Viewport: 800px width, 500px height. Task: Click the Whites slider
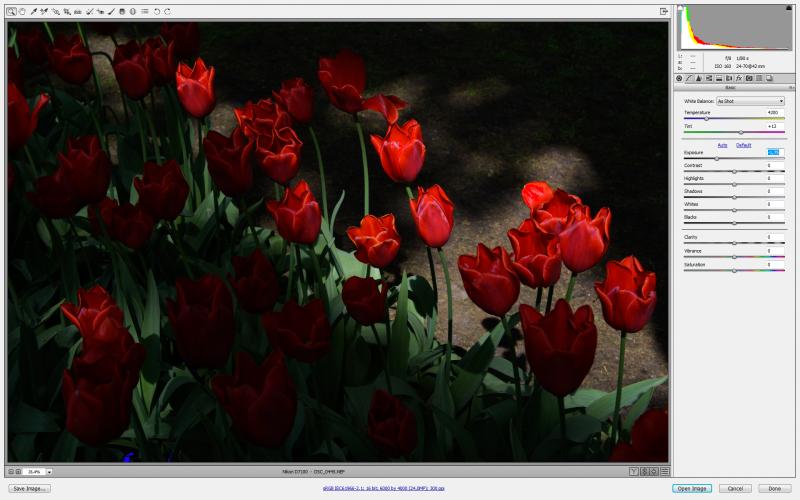(x=734, y=210)
